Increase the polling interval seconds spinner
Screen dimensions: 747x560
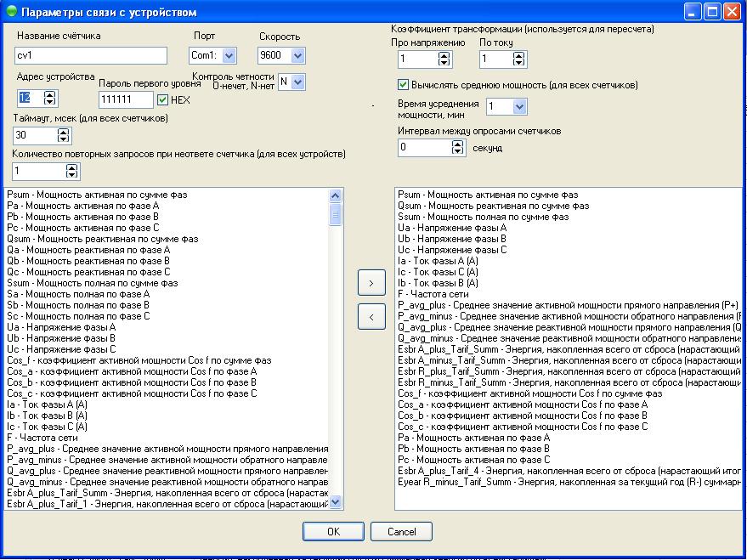pyautogui.click(x=458, y=143)
